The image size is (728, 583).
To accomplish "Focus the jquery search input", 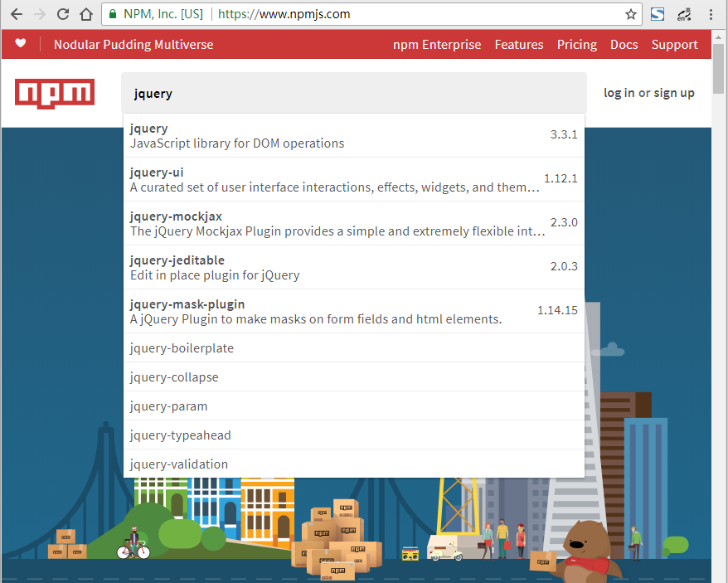I will pos(354,93).
